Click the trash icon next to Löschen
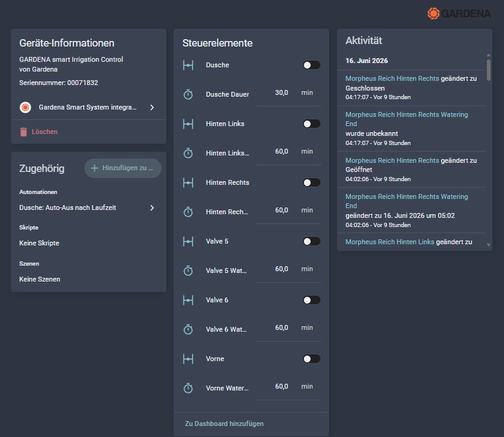The image size is (504, 437). (x=23, y=132)
